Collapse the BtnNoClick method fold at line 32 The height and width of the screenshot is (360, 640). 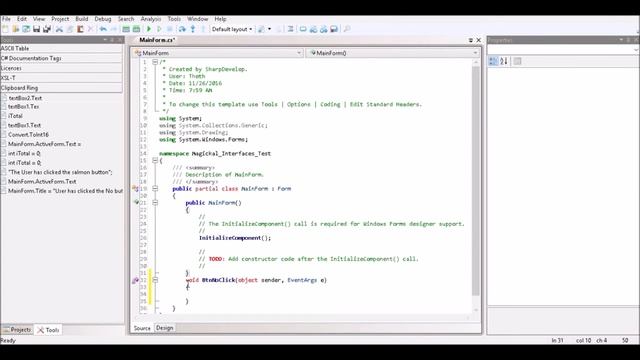point(155,280)
